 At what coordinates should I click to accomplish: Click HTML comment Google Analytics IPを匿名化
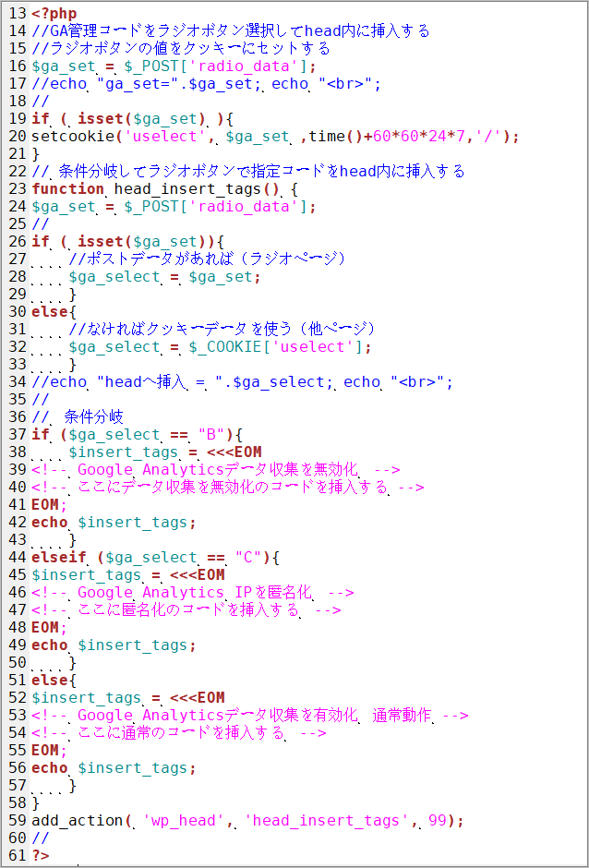pos(193,592)
